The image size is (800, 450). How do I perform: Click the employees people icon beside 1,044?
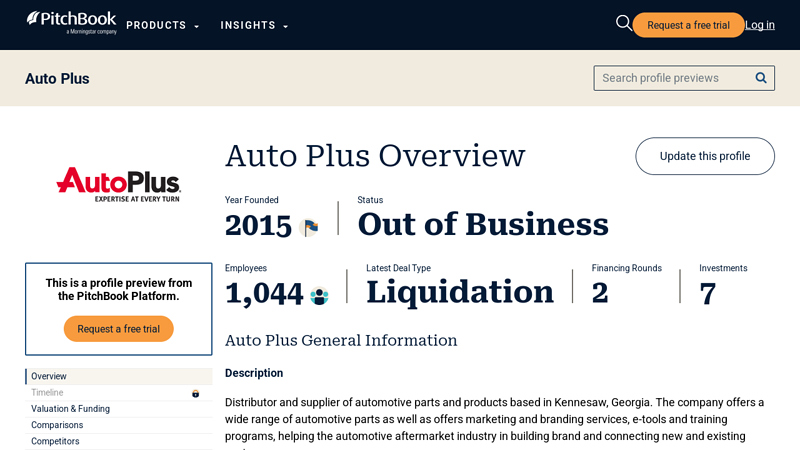click(319, 296)
